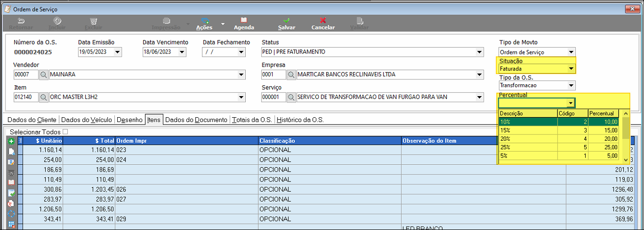This screenshot has width=644, height=230.
Task: Open the Data Emissão date dropdown
Action: (x=117, y=51)
